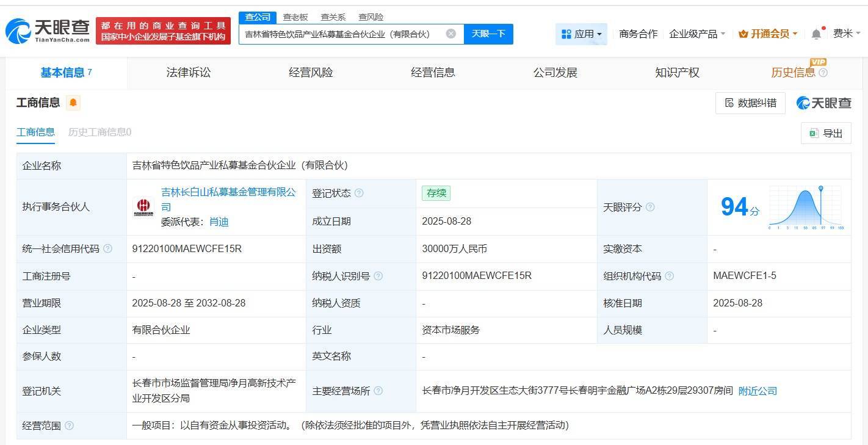The height and width of the screenshot is (445, 868).
Task: Click the 导出 export button
Action: tap(826, 133)
